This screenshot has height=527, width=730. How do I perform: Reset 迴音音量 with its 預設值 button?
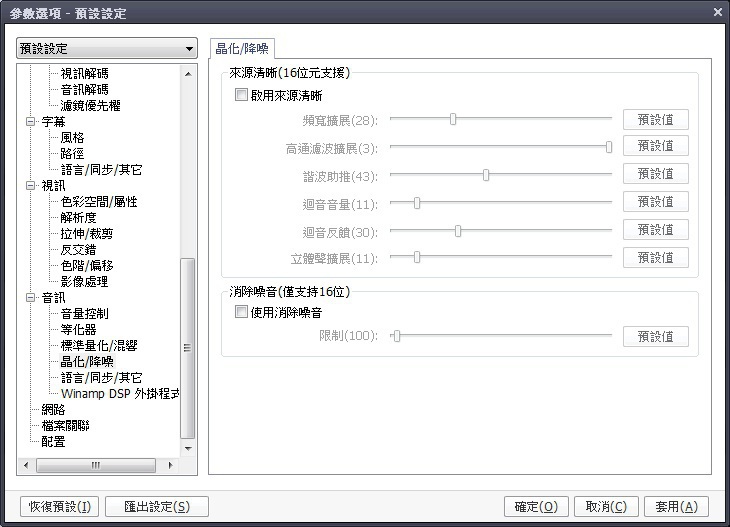coord(656,202)
